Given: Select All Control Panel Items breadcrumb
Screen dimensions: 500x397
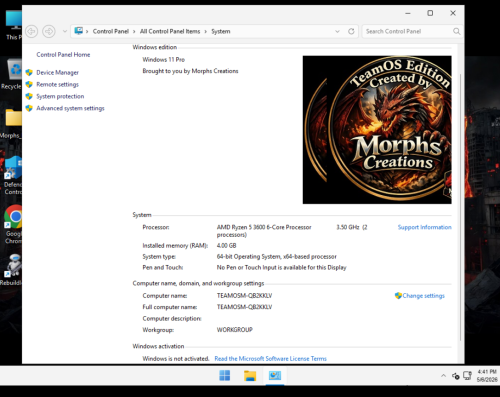Looking at the screenshot, I should tap(170, 31).
